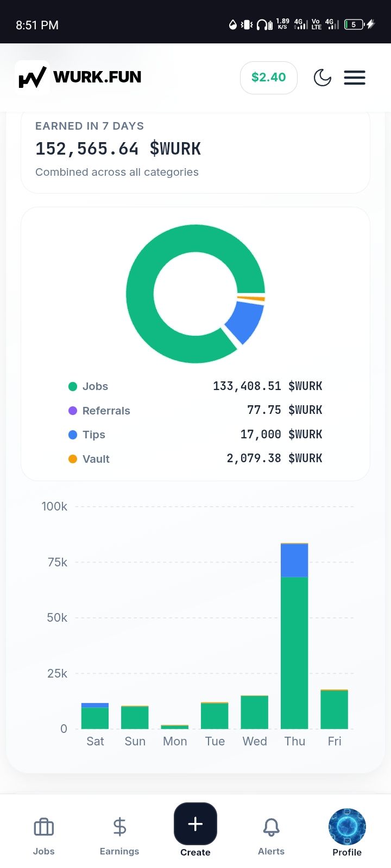Toggle dark mode with the moon icon

[x=323, y=78]
